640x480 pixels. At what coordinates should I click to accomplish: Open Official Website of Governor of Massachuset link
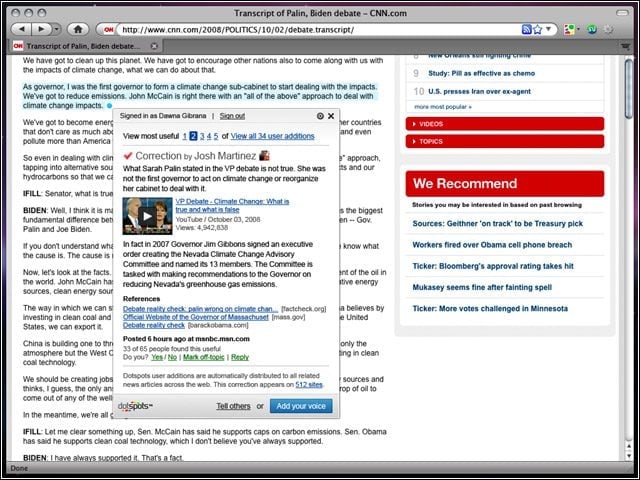pyautogui.click(x=196, y=317)
